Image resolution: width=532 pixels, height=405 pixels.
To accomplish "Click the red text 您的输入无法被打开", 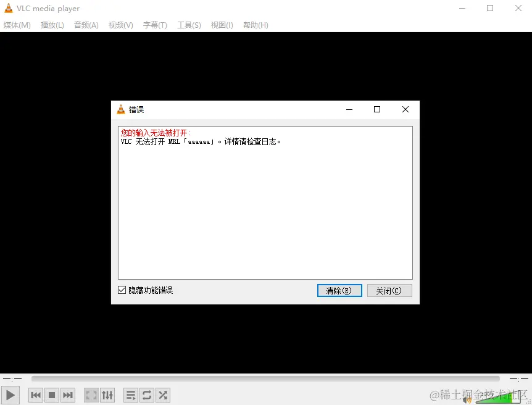I will [x=155, y=133].
